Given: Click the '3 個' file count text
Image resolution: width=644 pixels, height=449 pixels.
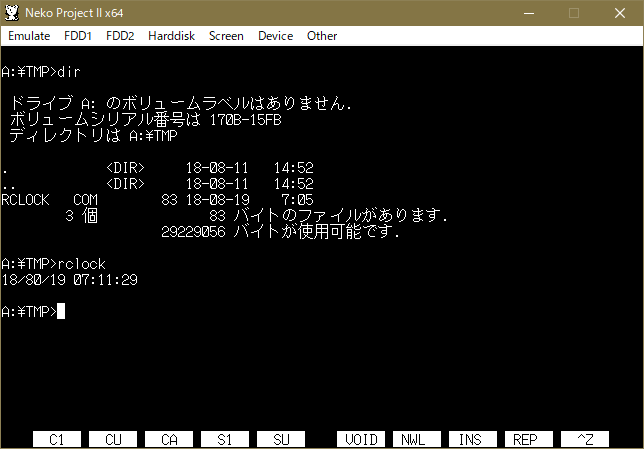Looking at the screenshot, I should (x=81, y=216).
